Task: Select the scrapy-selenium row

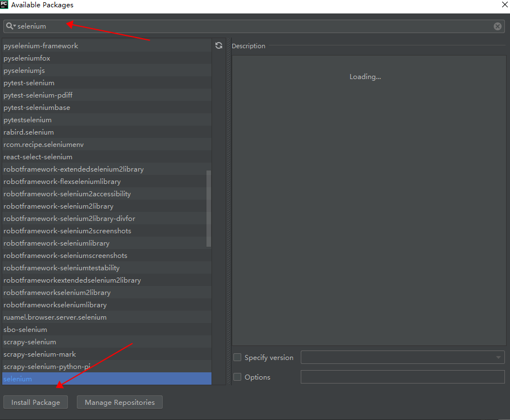Action: tap(107, 342)
